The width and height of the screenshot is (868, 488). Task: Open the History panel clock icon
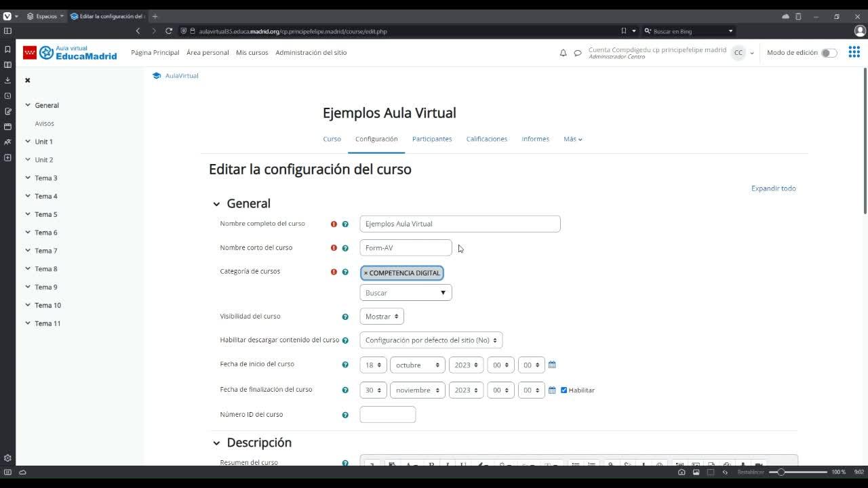(x=7, y=96)
